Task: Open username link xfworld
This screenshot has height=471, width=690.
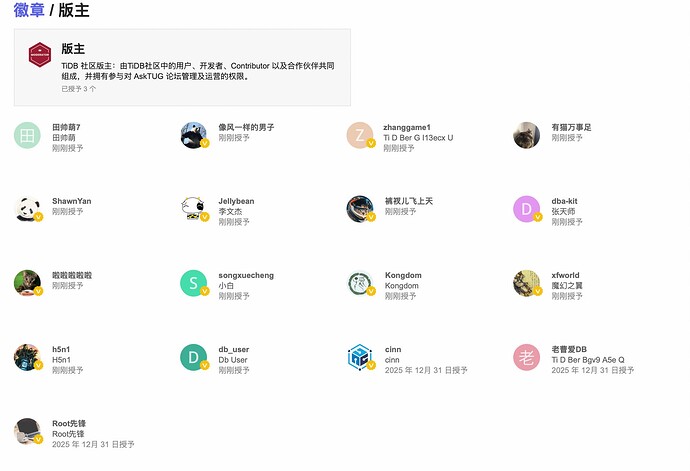Action: pos(565,275)
